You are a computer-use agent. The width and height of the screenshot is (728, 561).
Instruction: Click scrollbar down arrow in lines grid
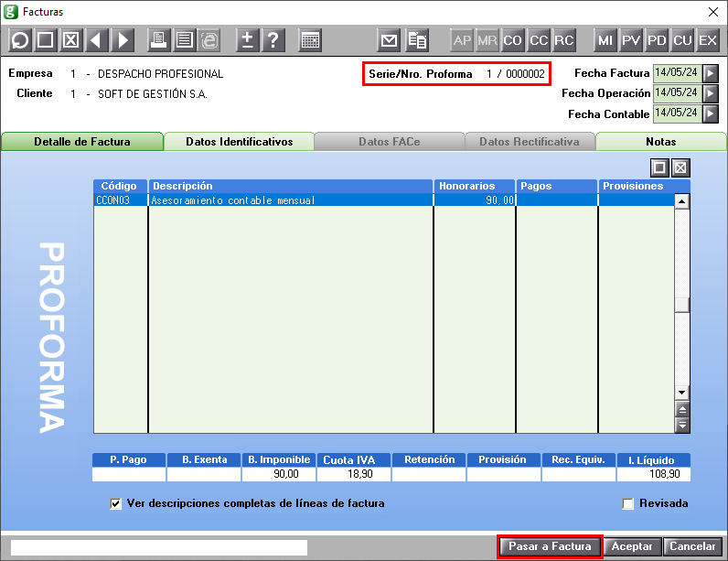click(681, 393)
